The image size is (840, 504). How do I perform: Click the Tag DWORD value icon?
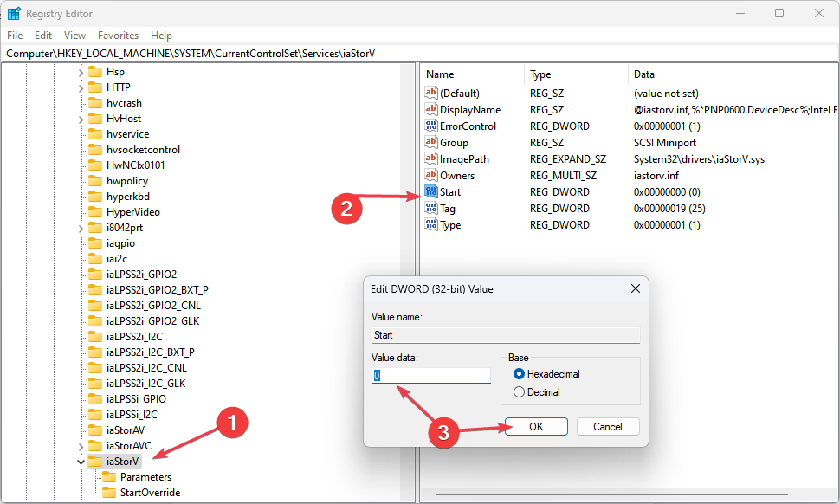click(430, 209)
